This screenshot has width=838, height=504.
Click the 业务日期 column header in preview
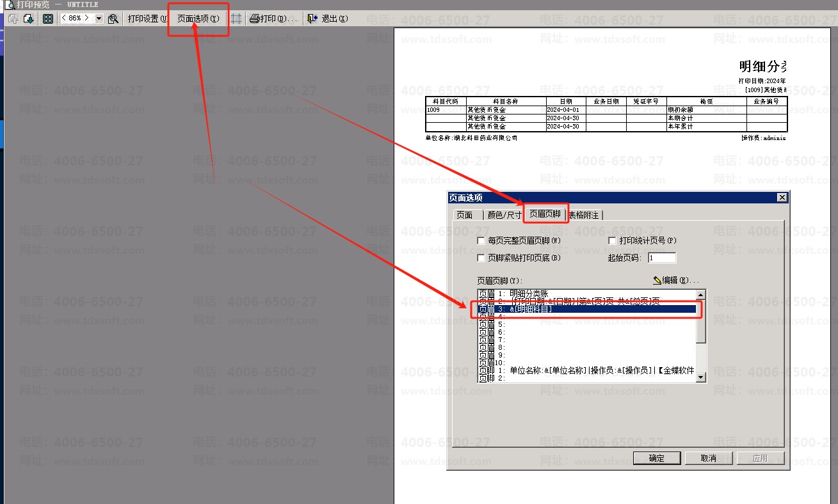click(606, 101)
